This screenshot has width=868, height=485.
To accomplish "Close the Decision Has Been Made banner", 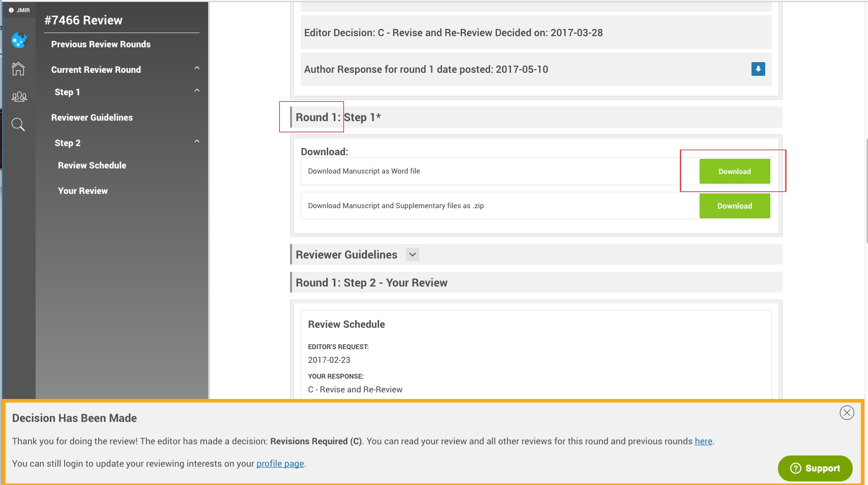I will (x=847, y=413).
